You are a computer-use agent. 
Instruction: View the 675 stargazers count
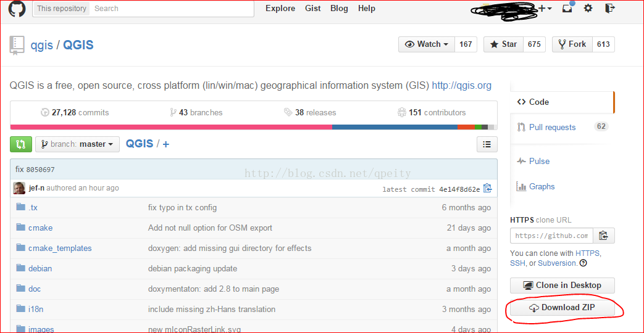tap(534, 44)
